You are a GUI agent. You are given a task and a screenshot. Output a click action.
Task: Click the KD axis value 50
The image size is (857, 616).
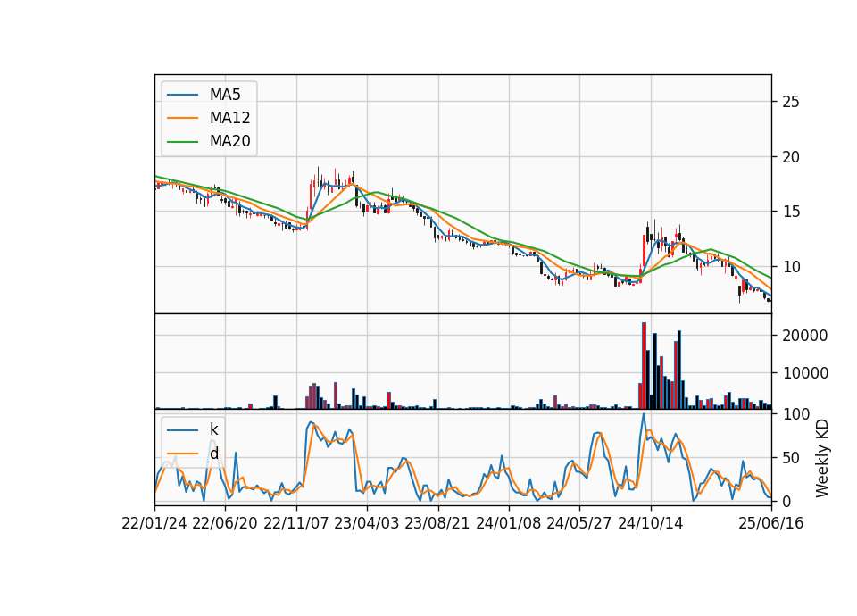791,457
